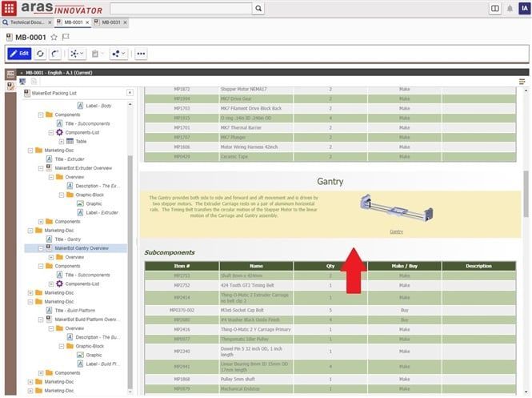
Task: Click the blue Edit button
Action: pyautogui.click(x=19, y=54)
